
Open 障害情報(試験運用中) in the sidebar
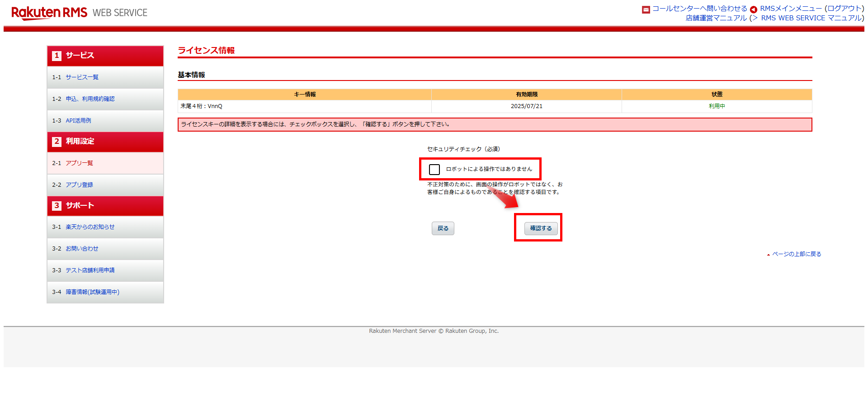click(92, 292)
